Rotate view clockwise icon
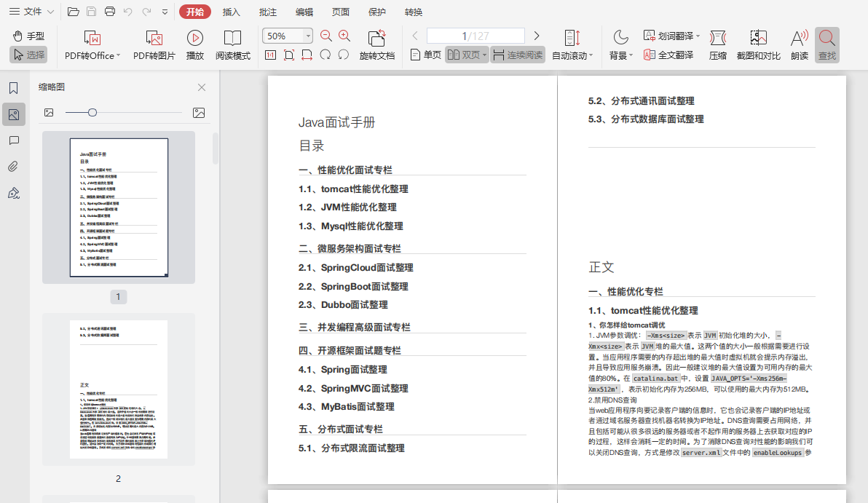 coord(325,55)
